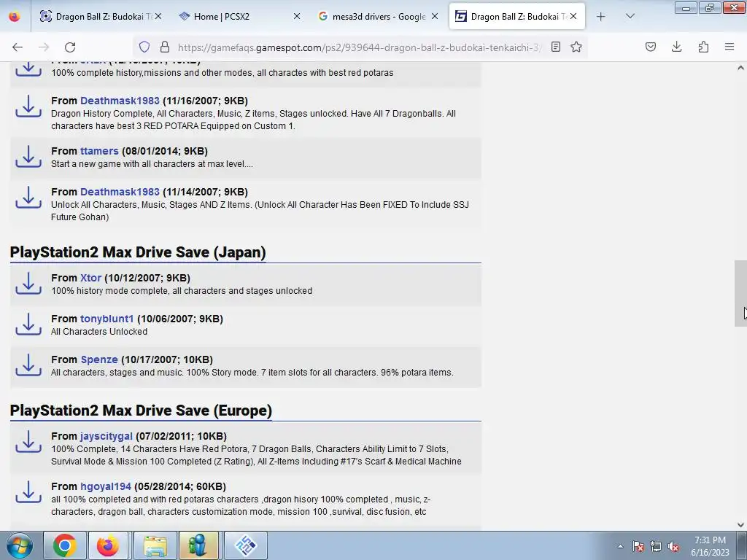Image resolution: width=747 pixels, height=560 pixels.
Task: Select heading PlayStation2 Max Drive Save (Japan)
Action: click(x=138, y=252)
